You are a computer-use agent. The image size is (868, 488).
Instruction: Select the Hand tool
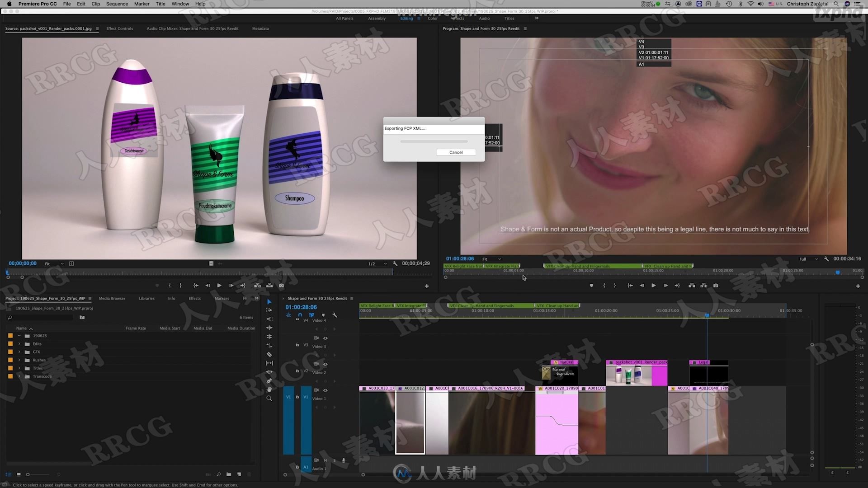(269, 389)
